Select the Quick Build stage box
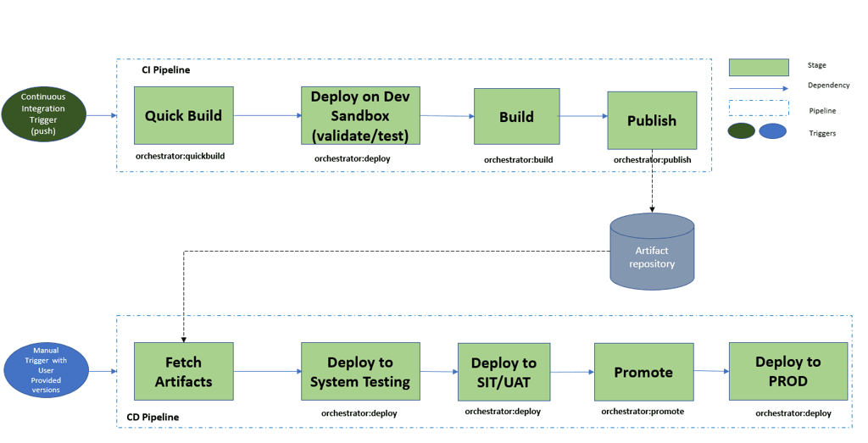This screenshot has width=868, height=443. coord(184,115)
